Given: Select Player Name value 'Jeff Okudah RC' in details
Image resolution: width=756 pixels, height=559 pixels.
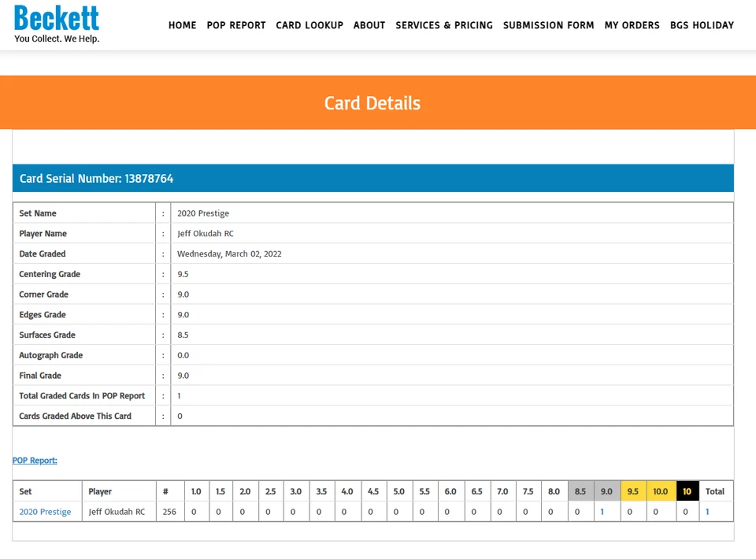Looking at the screenshot, I should pyautogui.click(x=206, y=233).
